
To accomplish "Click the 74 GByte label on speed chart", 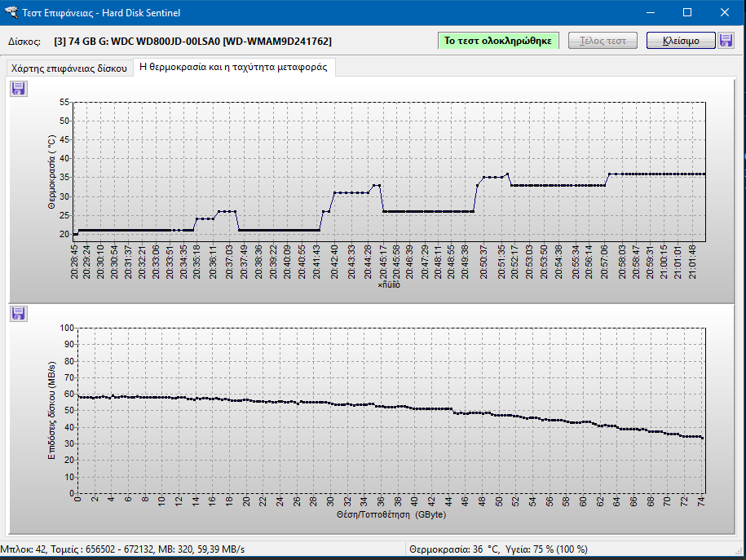I will pyautogui.click(x=701, y=500).
